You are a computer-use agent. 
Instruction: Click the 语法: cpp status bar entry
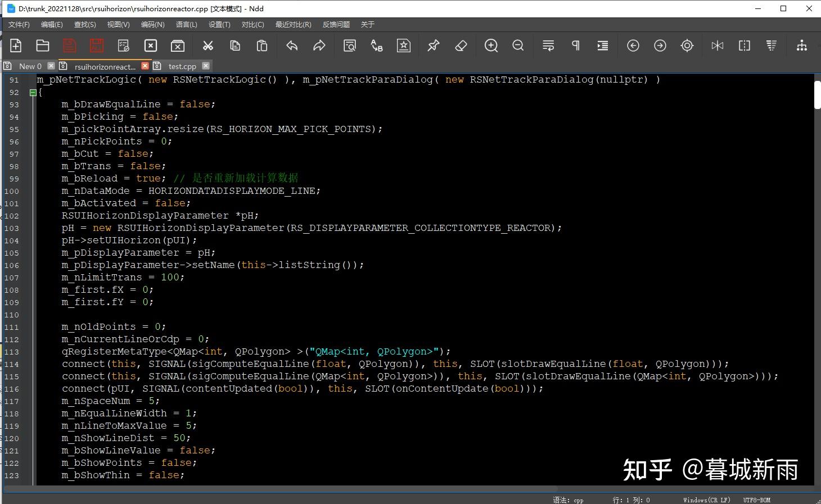568,500
